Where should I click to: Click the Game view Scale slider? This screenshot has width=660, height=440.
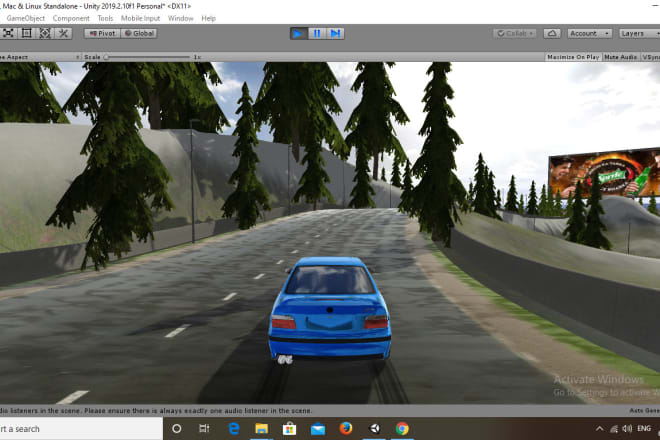[148, 57]
